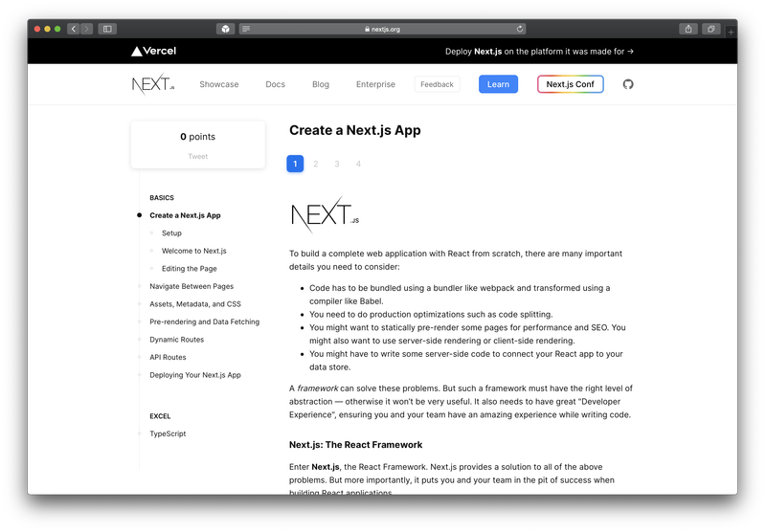Click the Safari back arrow

(x=74, y=29)
